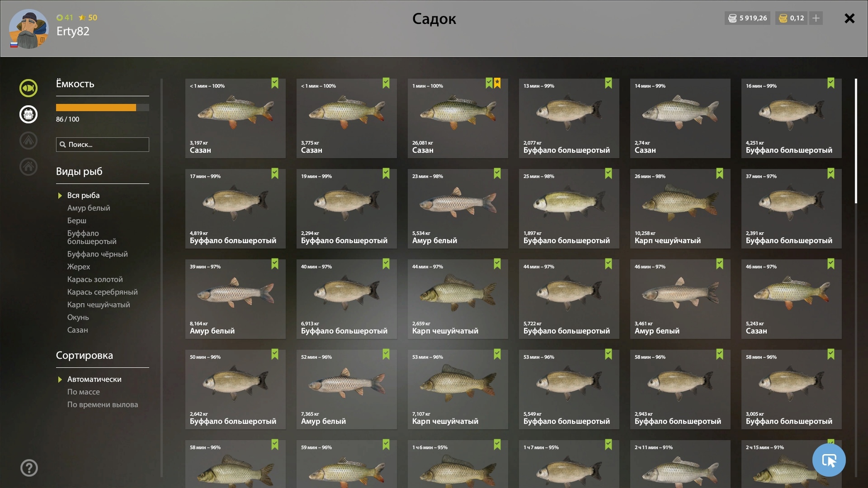Show Вся рыба in list

pyautogui.click(x=83, y=195)
